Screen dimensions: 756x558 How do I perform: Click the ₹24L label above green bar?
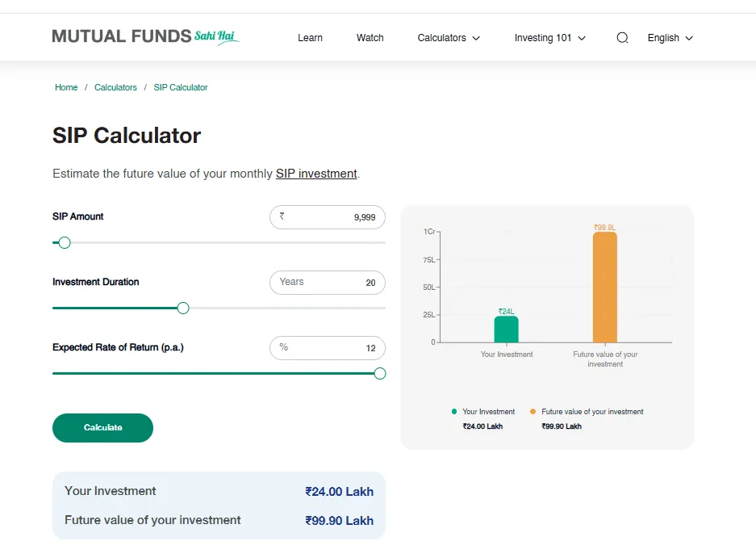pos(506,312)
